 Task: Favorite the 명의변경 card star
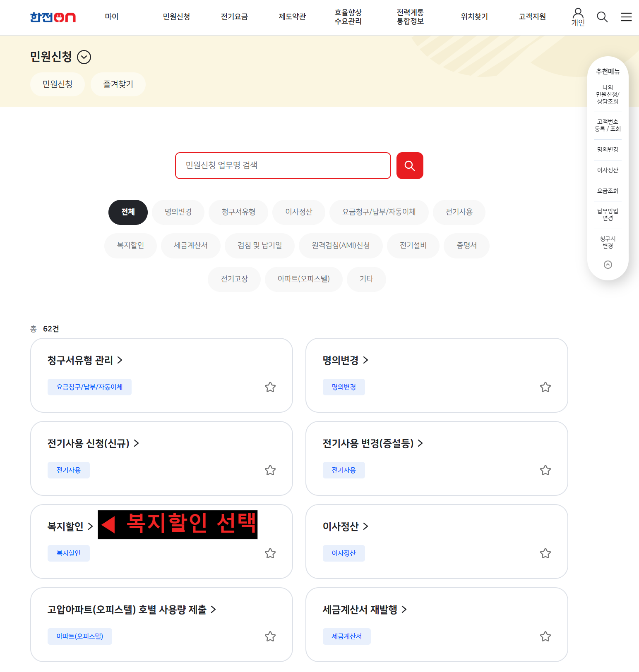coord(545,387)
